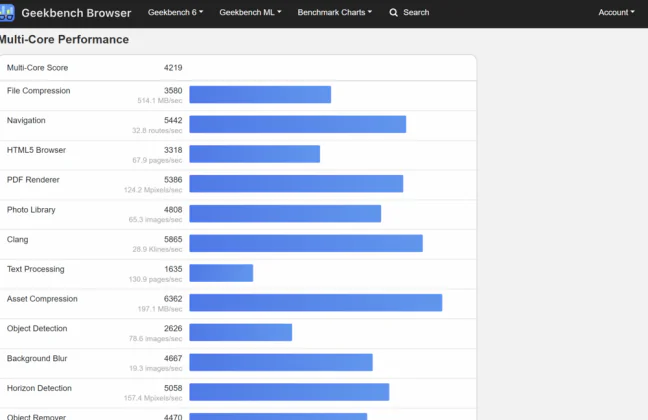This screenshot has width=648, height=420.
Task: Select the Multi-Core Performance heading
Action: click(64, 39)
